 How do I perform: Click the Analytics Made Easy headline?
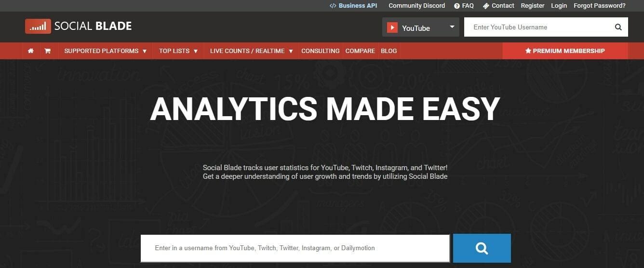[x=325, y=109]
